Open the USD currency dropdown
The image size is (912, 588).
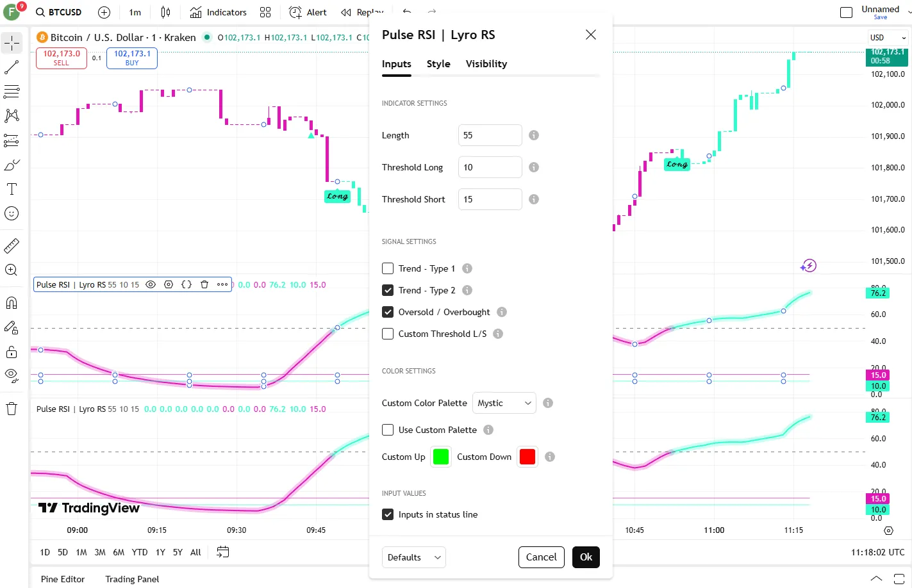[888, 38]
